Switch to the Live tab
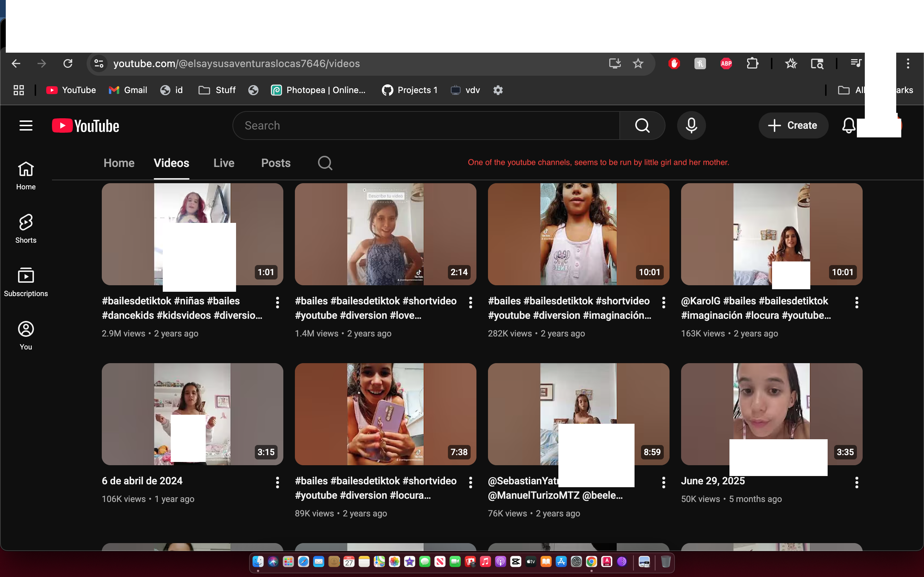The height and width of the screenshot is (577, 924). click(x=224, y=163)
